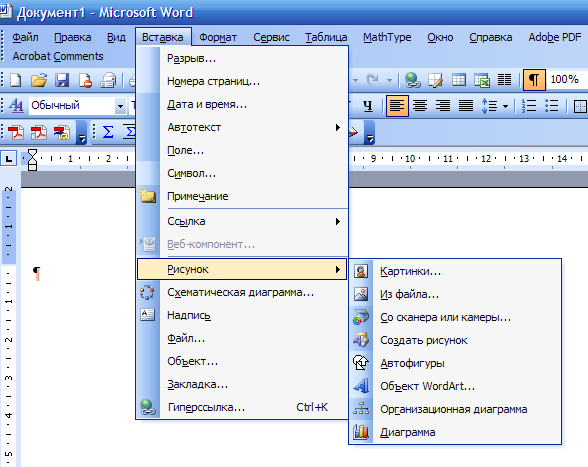Screen dimensions: 588x467
Task: Choose Дата и время… menu entry
Action: click(242, 104)
